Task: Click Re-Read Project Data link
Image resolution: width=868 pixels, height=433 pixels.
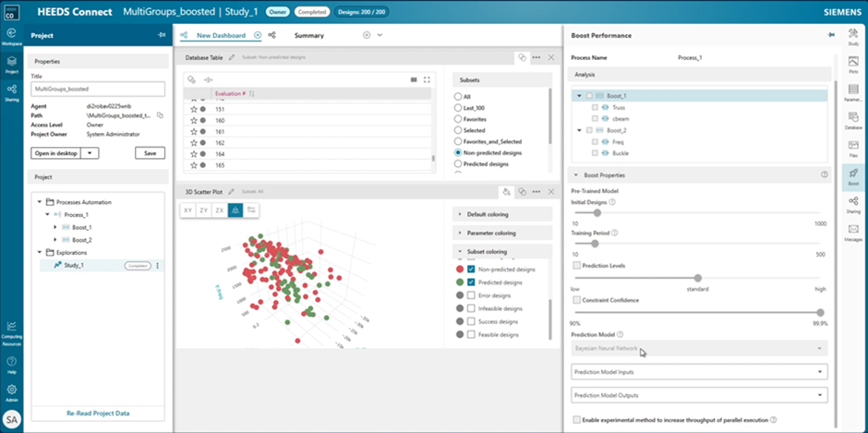Action: (98, 413)
